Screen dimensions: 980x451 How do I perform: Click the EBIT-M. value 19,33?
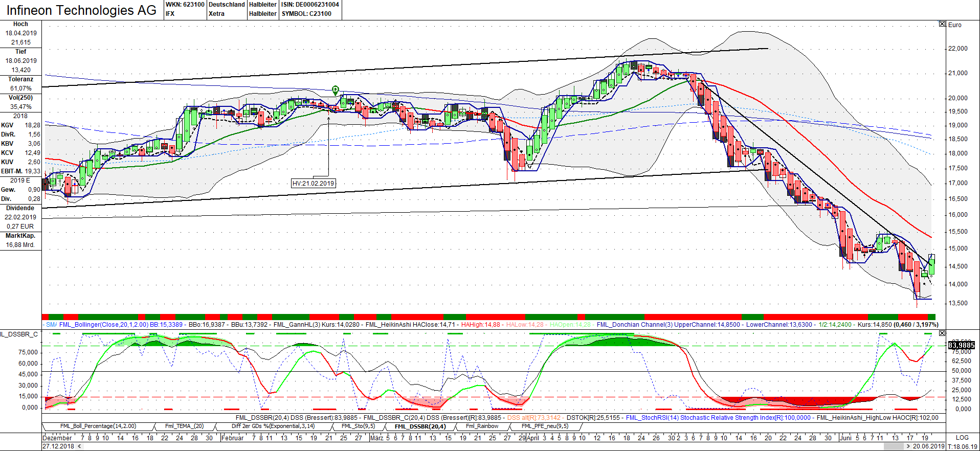[33, 171]
